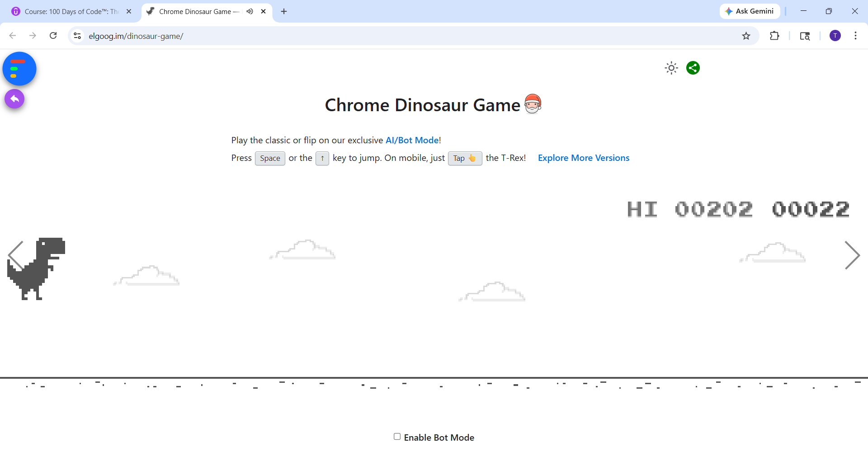This screenshot has height=461, width=868.
Task: Select the Chrome Dinosaur Game tab
Action: (199, 11)
